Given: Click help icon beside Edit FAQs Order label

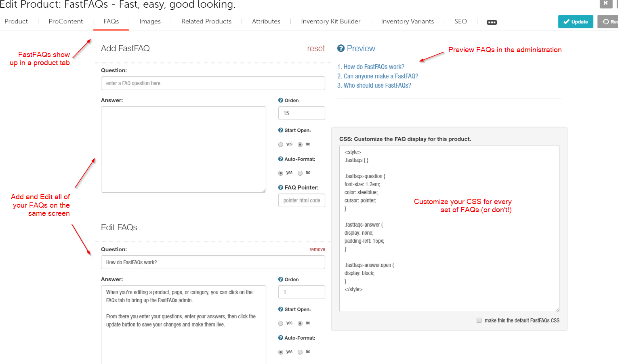Looking at the screenshot, I should 281,279.
